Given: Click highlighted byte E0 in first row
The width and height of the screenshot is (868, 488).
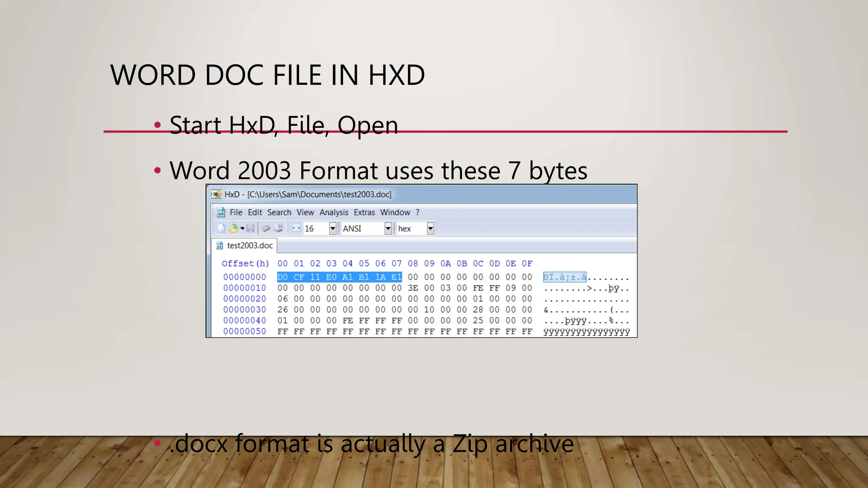Looking at the screenshot, I should pos(331,277).
